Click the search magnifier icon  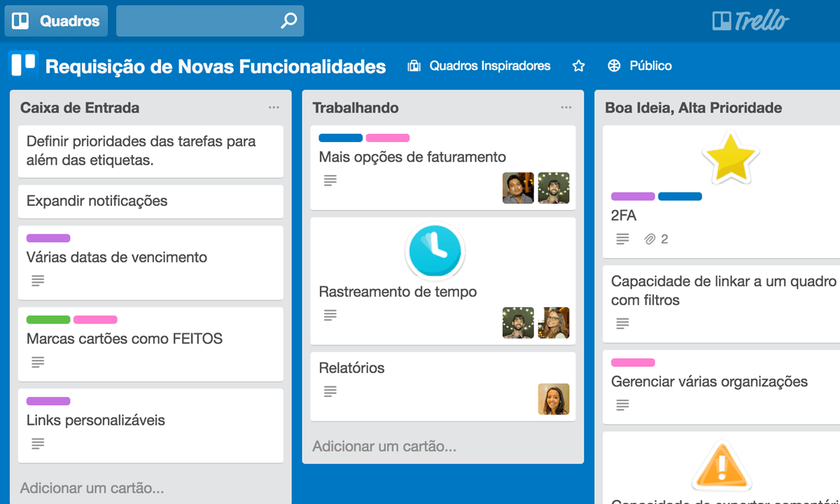point(287,20)
